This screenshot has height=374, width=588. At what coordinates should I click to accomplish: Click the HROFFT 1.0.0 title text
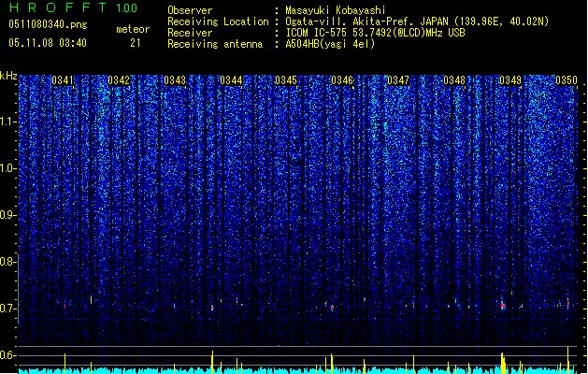coord(74,7)
